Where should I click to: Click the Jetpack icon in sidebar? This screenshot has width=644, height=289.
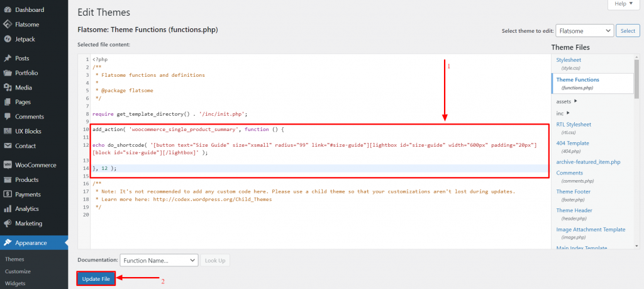(x=8, y=39)
